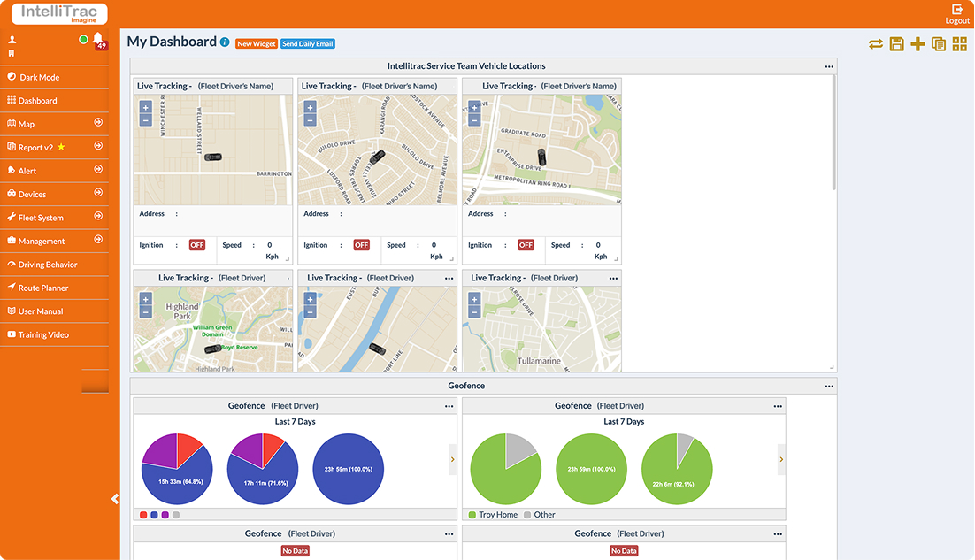Open the Driving Behavior menu item
The height and width of the screenshot is (560, 975).
48,265
